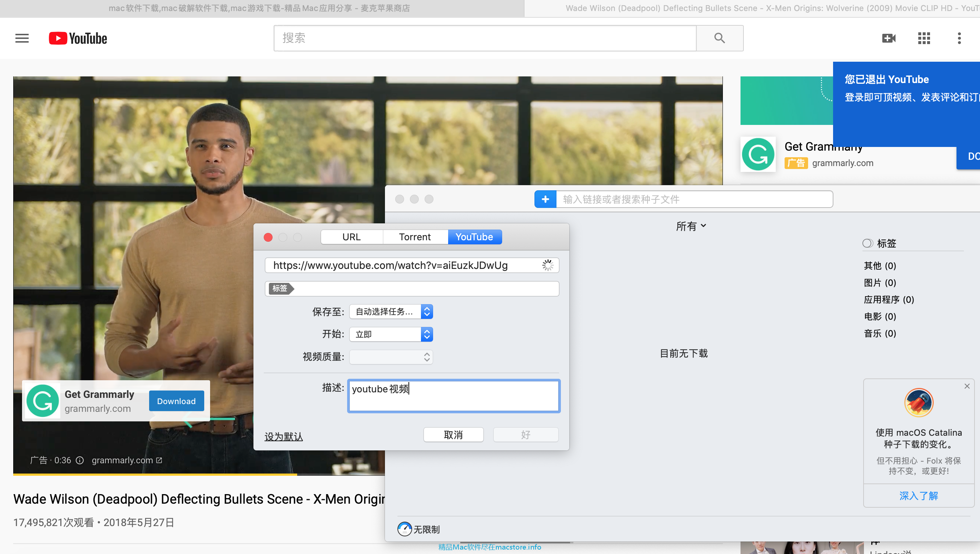The width and height of the screenshot is (980, 554).
Task: Click the macstore.info watermark link at bottom
Action: (490, 547)
